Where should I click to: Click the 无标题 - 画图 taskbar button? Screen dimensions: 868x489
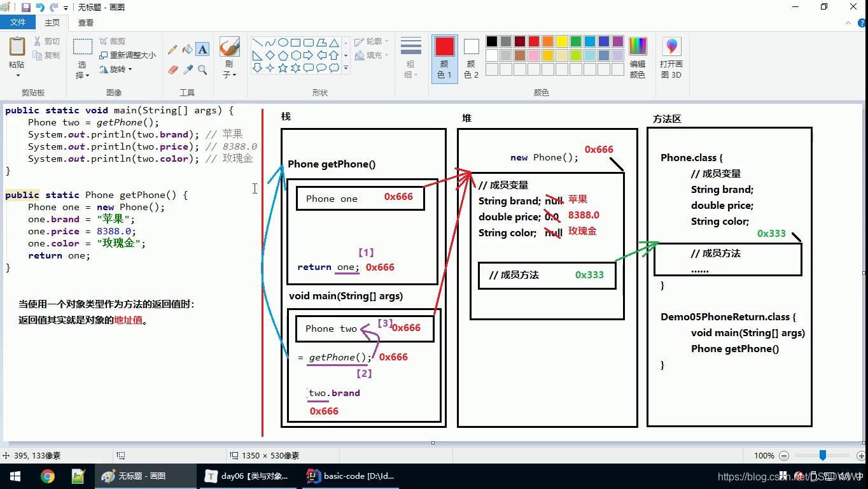click(x=145, y=476)
